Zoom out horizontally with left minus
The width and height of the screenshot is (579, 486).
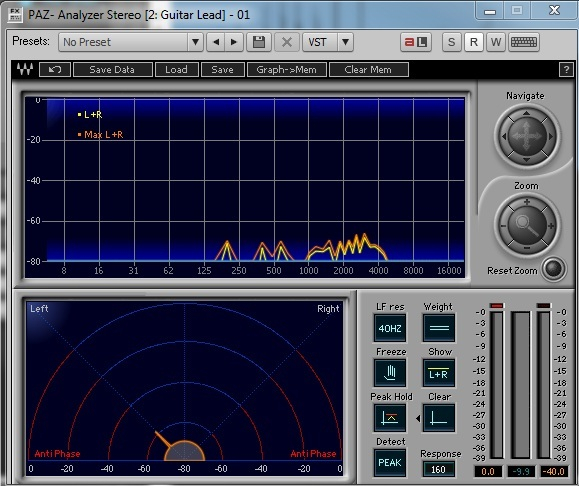pyautogui.click(x=503, y=226)
